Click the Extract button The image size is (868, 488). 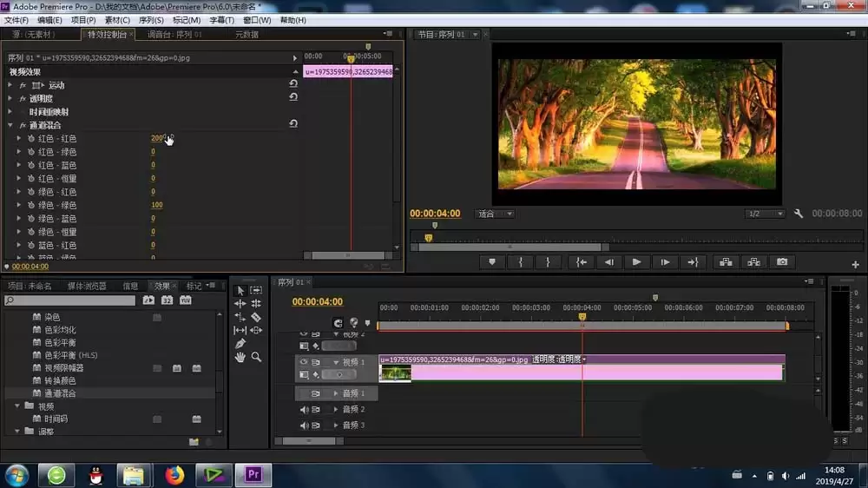(x=754, y=262)
